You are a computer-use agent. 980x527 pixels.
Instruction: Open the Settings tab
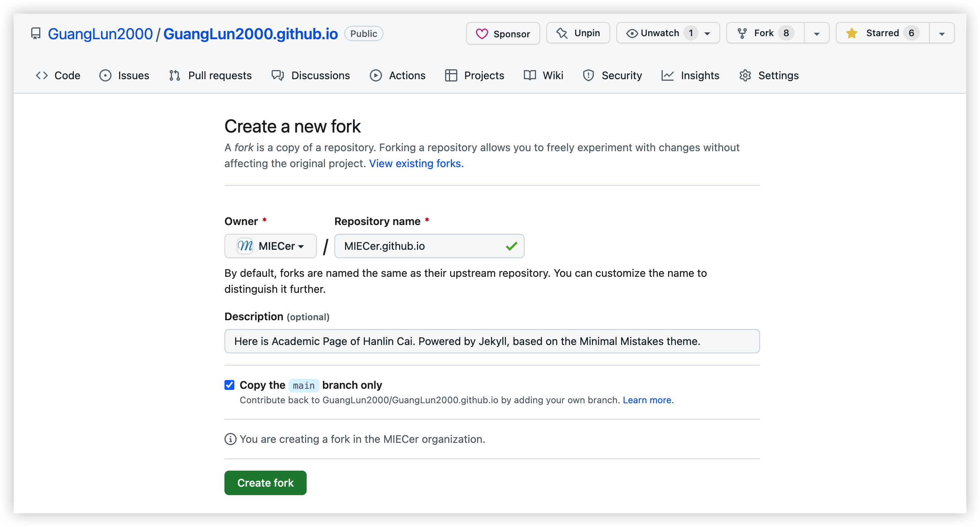[x=768, y=75]
